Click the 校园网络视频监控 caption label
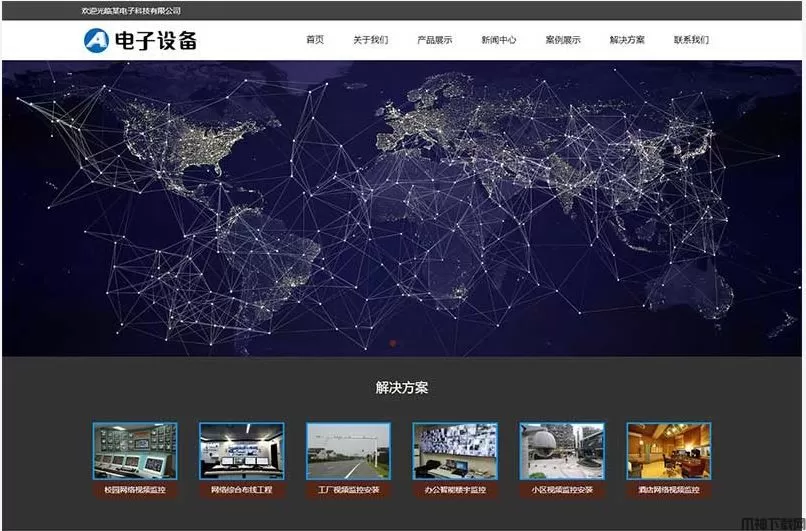 coord(135,490)
